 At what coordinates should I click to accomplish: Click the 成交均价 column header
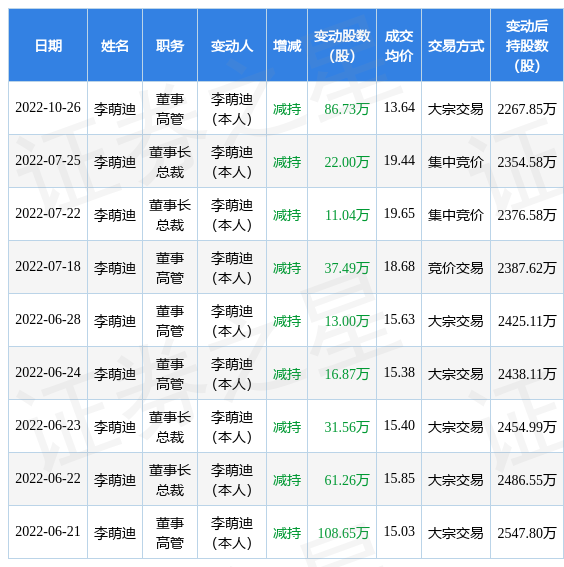399,46
